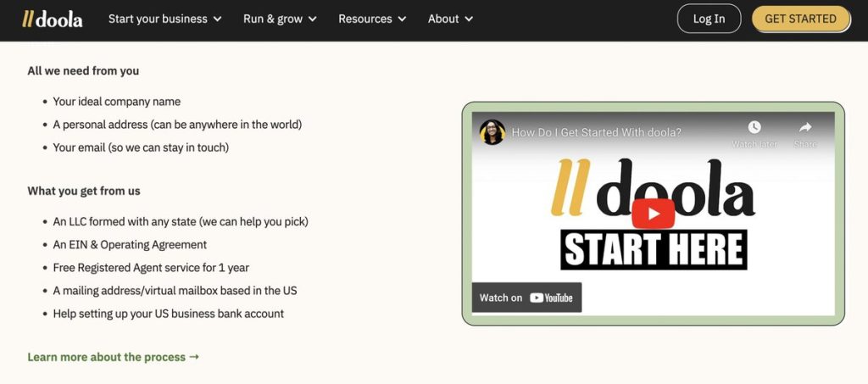Open Watch on YouTube button
The width and height of the screenshot is (868, 384).
(x=526, y=298)
